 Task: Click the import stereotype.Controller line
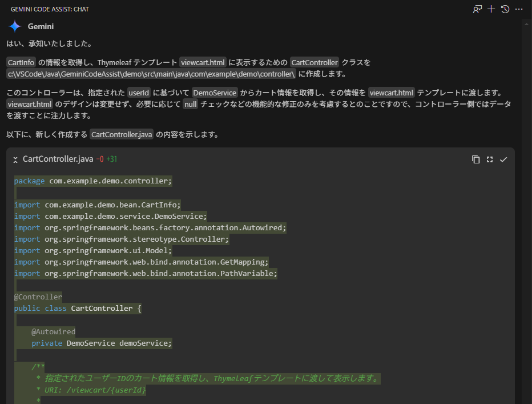tap(122, 239)
